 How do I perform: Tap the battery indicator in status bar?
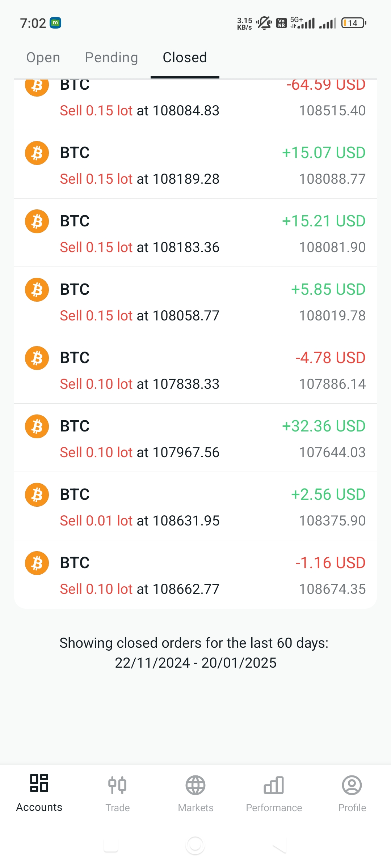[353, 23]
